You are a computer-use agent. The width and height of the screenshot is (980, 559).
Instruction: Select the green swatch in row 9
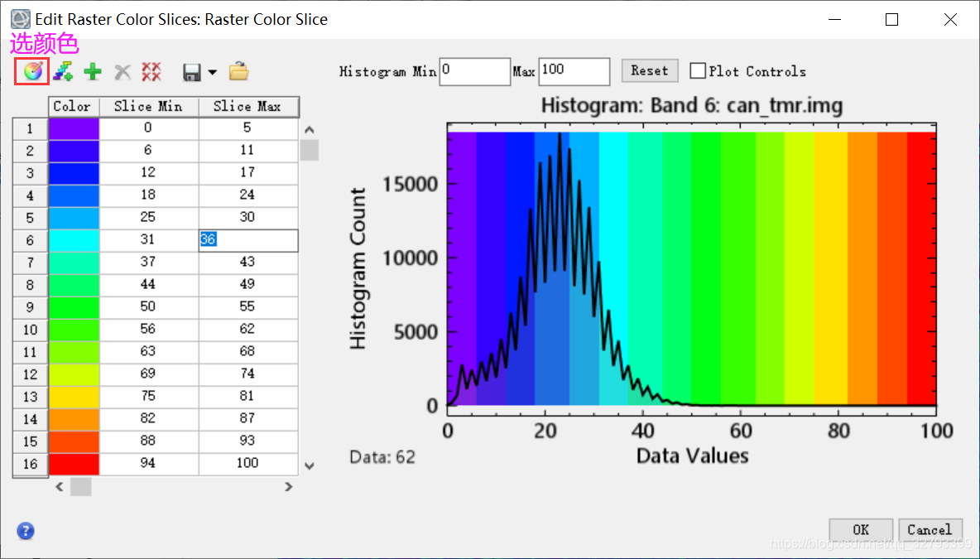[x=74, y=307]
